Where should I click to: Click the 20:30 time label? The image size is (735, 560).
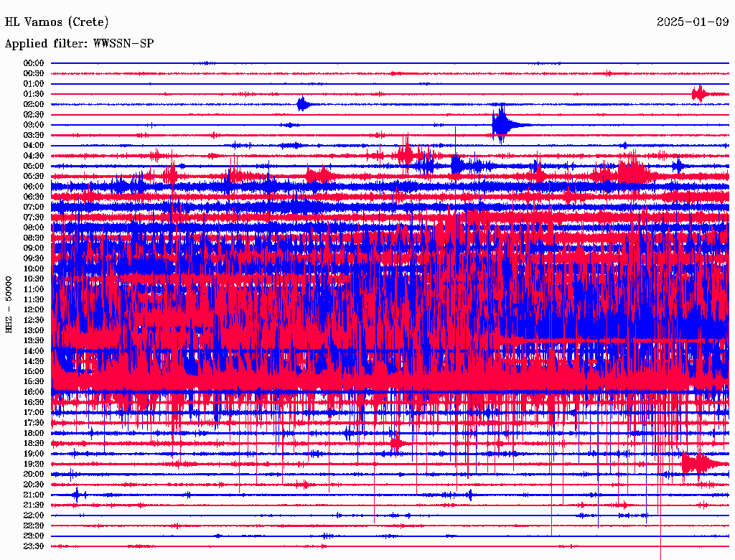pos(34,485)
